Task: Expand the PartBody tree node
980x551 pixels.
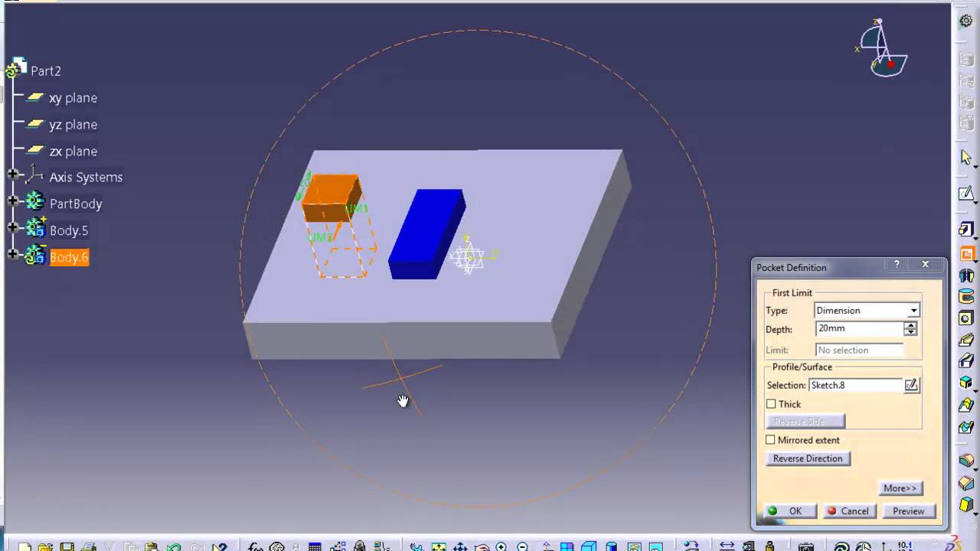Action: tap(13, 201)
